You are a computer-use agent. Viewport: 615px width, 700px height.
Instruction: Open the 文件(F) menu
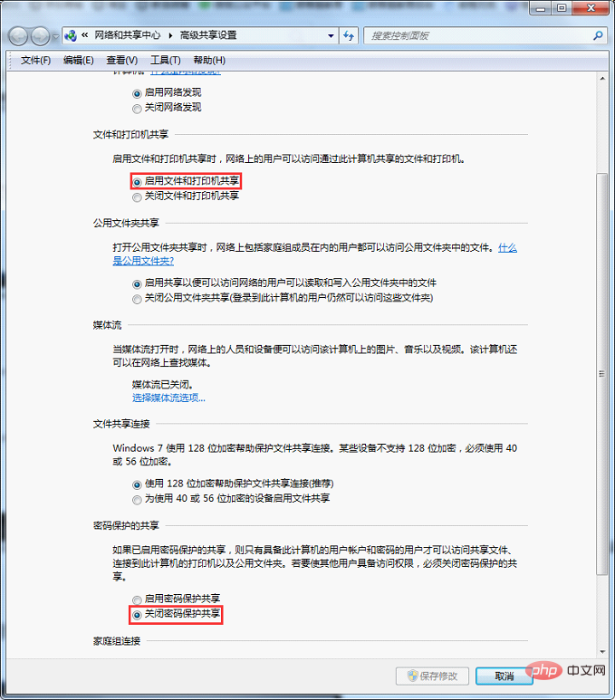35,61
